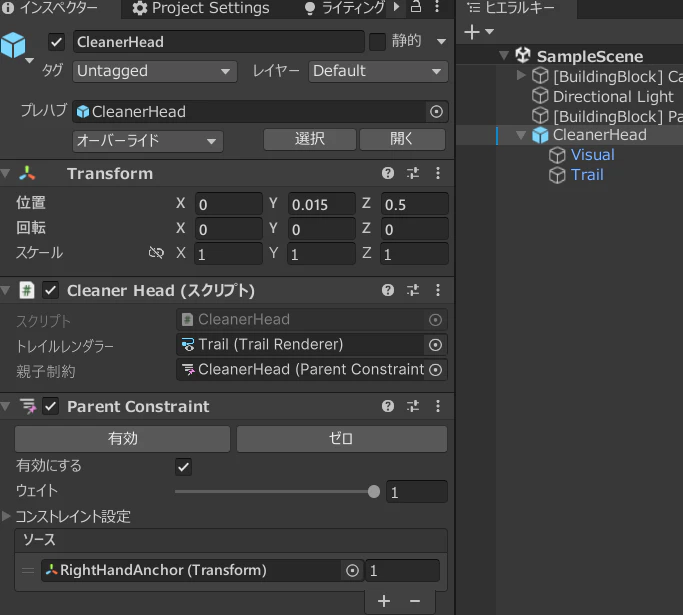
Task: Toggle the 有効にする checkbox
Action: (183, 467)
